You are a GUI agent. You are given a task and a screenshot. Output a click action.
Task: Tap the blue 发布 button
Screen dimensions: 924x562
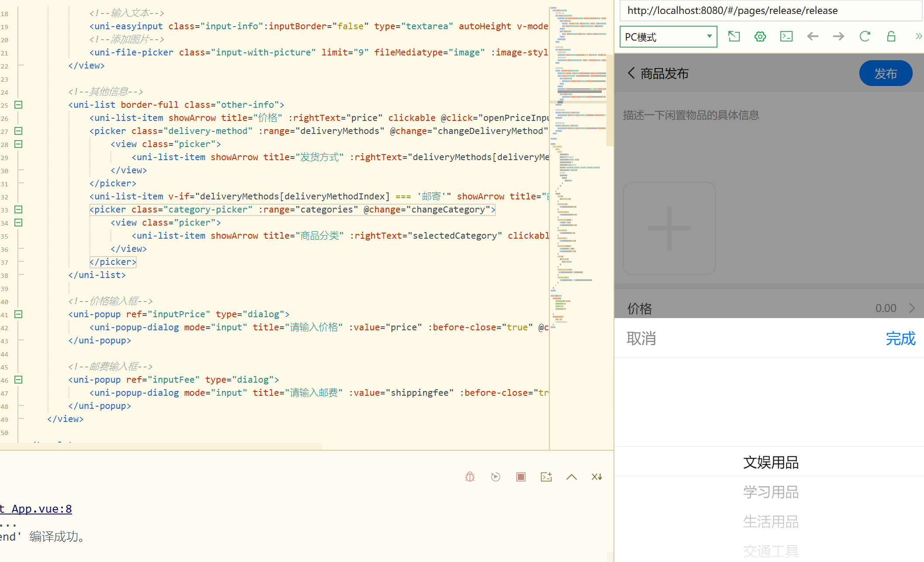click(886, 73)
